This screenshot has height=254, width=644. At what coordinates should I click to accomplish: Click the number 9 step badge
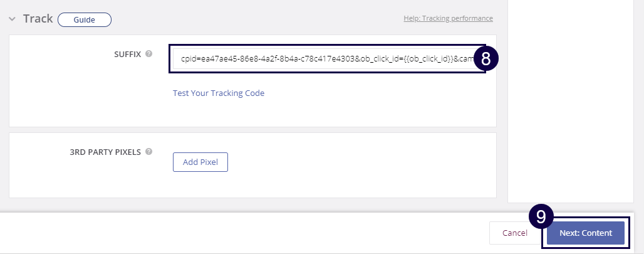541,217
